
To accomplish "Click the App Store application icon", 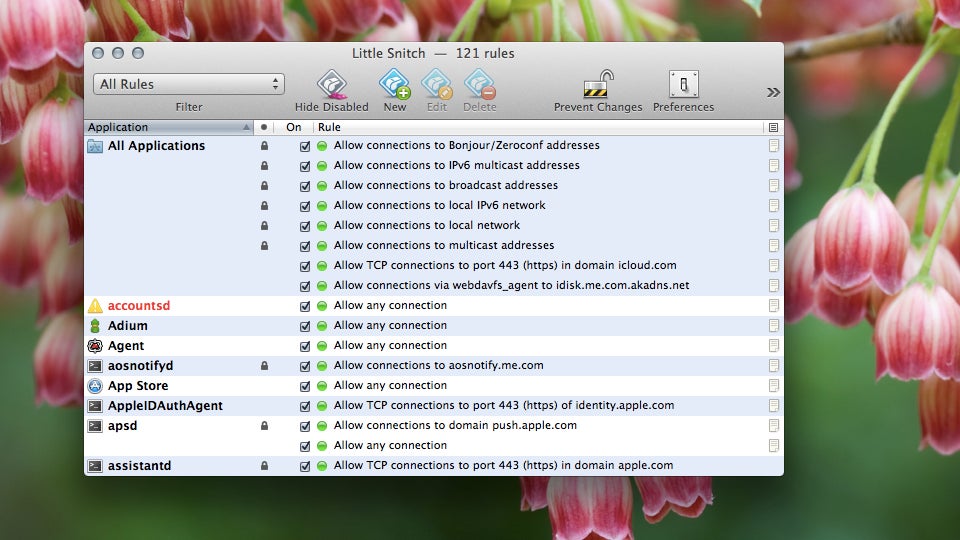I will click(95, 386).
